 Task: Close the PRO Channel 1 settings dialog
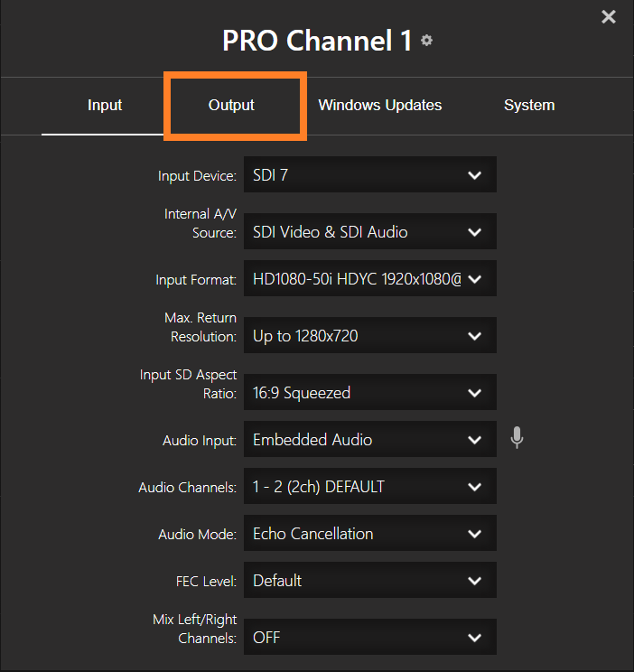[609, 16]
